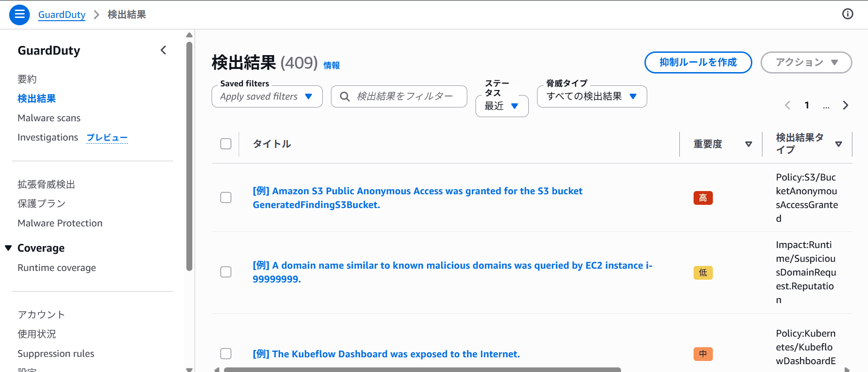The height and width of the screenshot is (372, 868).
Task: Open the Apply saved filters dropdown
Action: pos(267,96)
